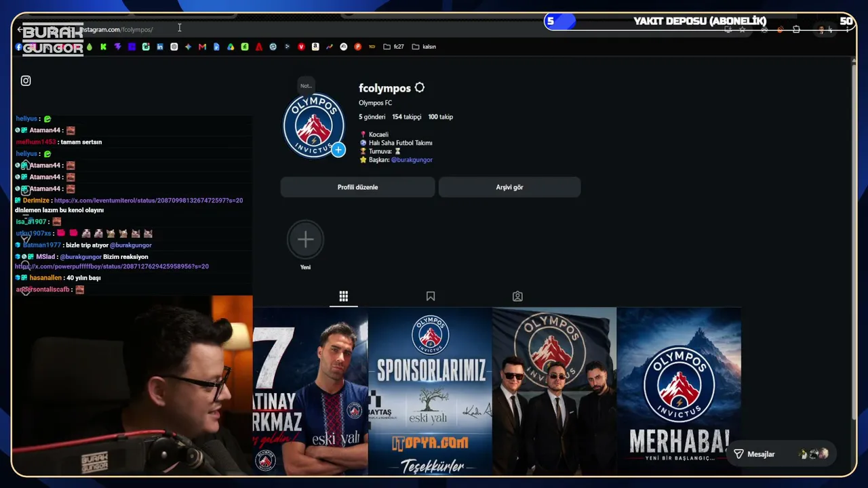Open the 'Sponsorlarımız' post thumbnail

coord(431,391)
